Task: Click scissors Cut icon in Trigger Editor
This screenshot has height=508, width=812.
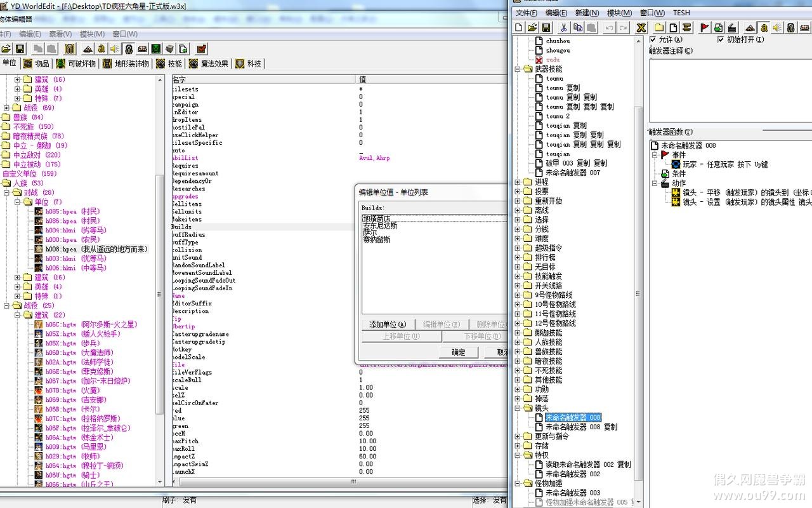Action: (x=563, y=27)
